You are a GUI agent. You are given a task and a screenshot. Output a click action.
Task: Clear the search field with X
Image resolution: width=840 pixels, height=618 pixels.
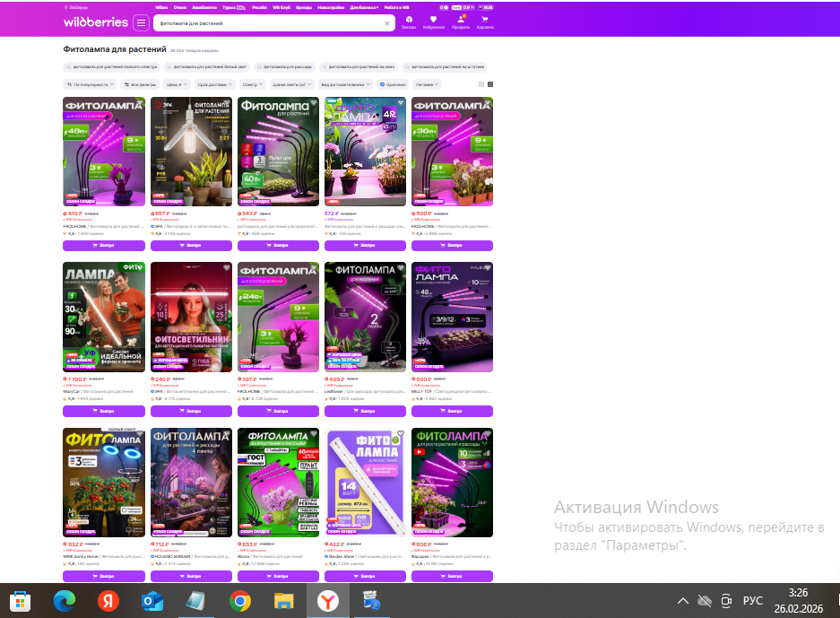387,23
